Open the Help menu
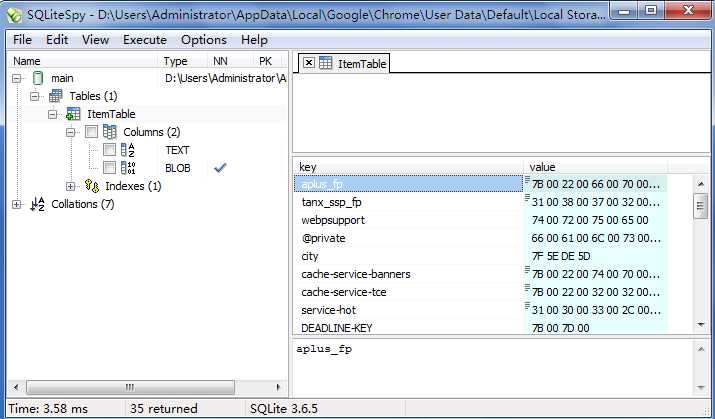Screen dimensions: 715x419 [254, 40]
